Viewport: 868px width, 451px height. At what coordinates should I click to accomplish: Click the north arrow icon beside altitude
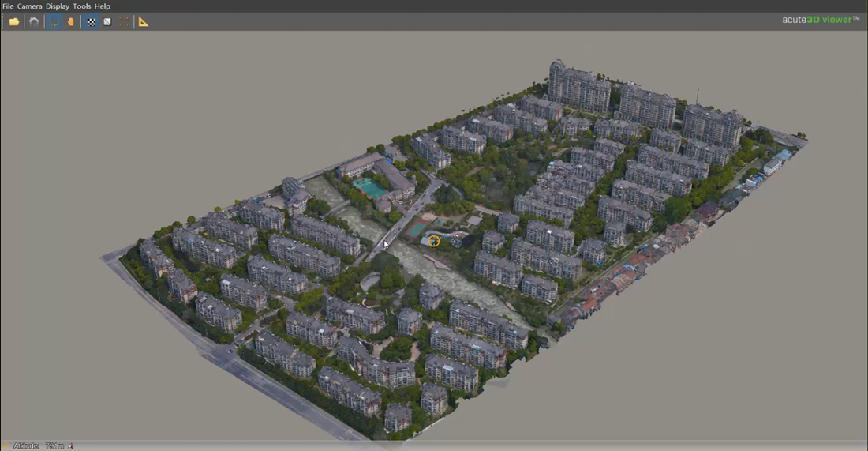(x=70, y=446)
